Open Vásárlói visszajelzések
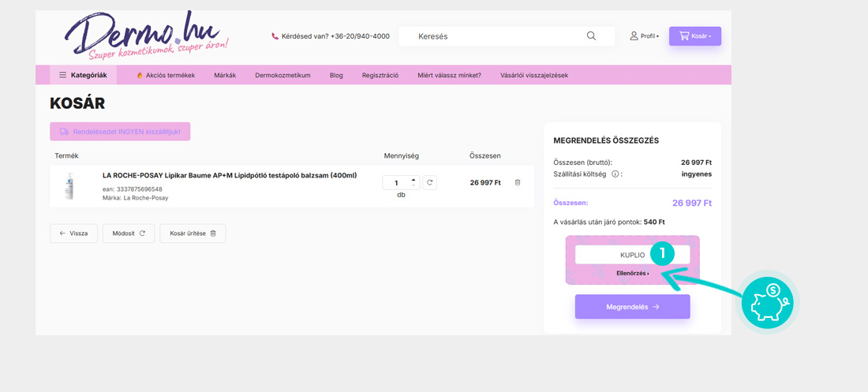868x392 pixels. pos(533,75)
